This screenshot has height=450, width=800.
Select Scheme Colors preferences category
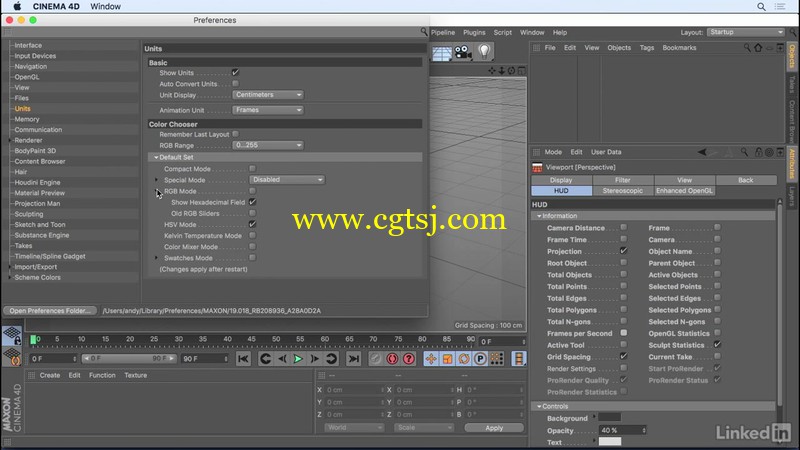(x=37, y=278)
